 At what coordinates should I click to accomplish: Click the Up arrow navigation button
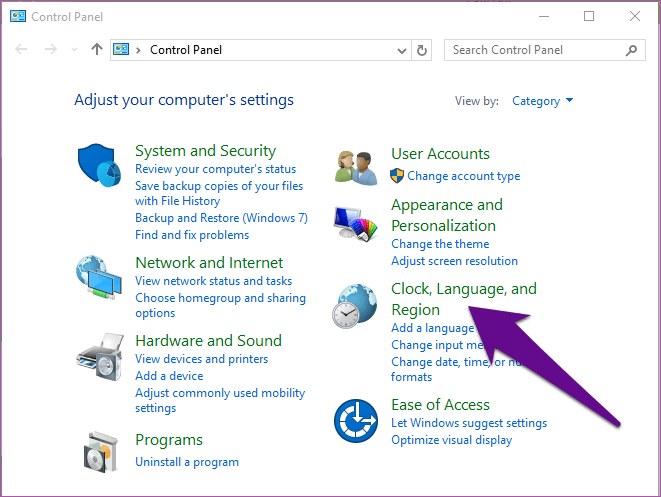[97, 49]
